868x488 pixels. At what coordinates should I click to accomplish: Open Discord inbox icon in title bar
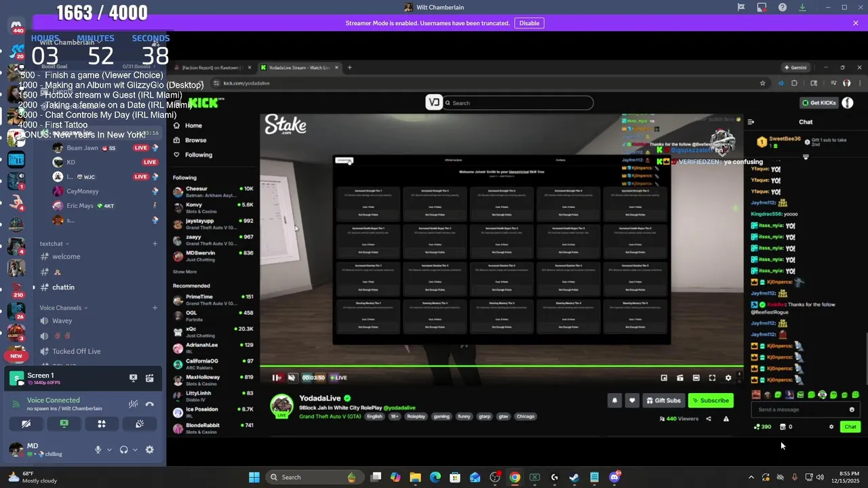762,7
